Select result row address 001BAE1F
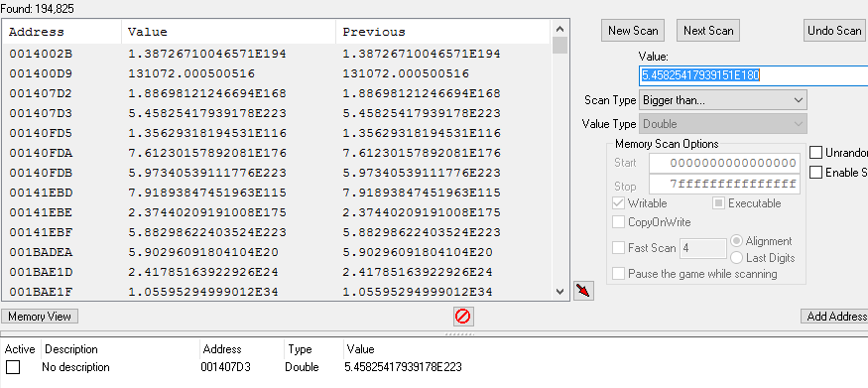 click(41, 292)
